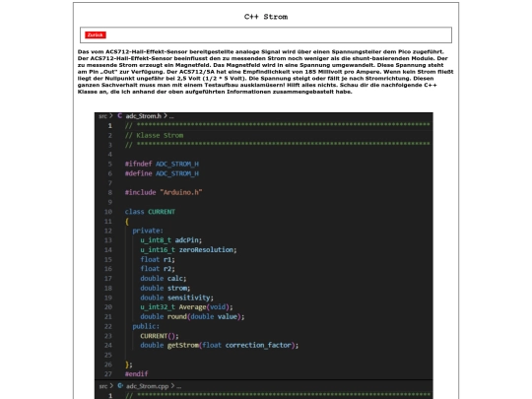Image resolution: width=532 pixels, height=399 pixels.
Task: Click line number 10 in the gutter
Action: 108,212
